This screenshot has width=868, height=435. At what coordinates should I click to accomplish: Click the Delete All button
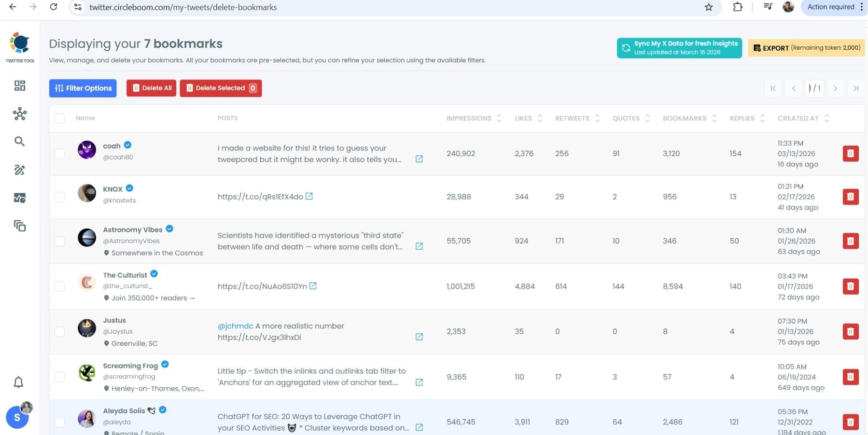tap(152, 88)
